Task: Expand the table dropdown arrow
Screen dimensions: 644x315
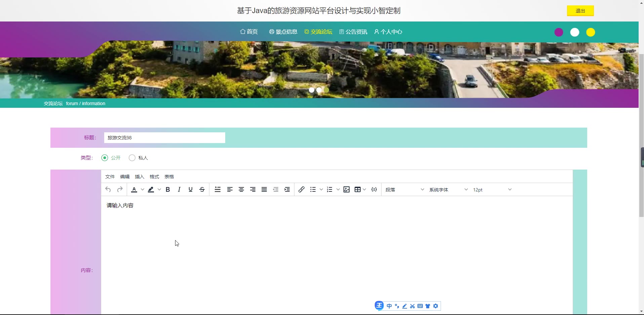Action: [x=365, y=190]
